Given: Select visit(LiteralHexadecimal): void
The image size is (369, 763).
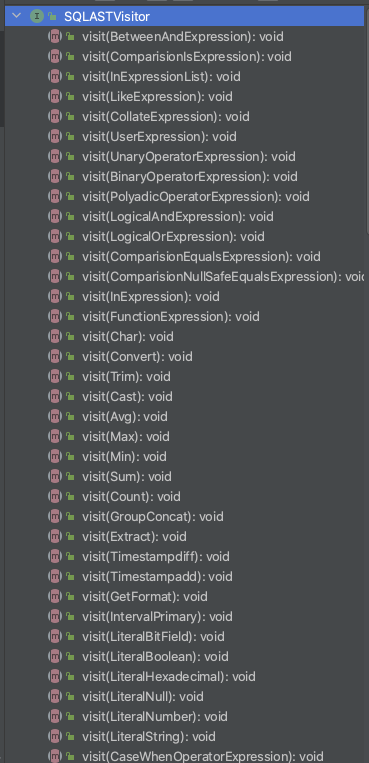Looking at the screenshot, I should pos(168,676).
